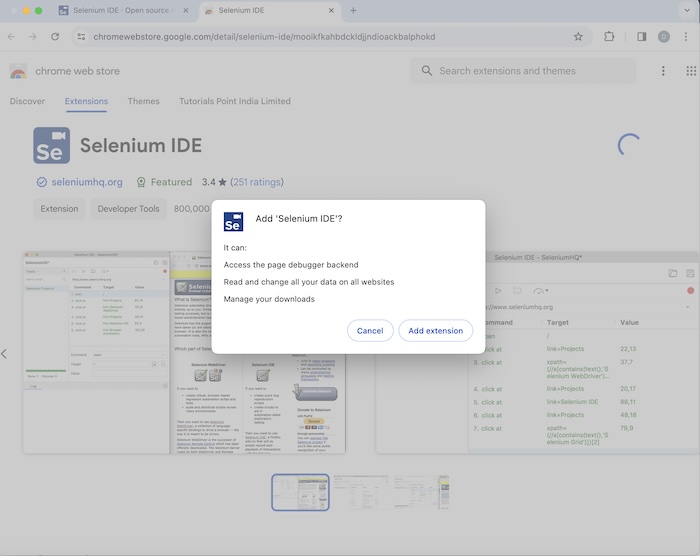This screenshot has width=700, height=556.
Task: Open the first large preview screenshot
Action: point(184,353)
